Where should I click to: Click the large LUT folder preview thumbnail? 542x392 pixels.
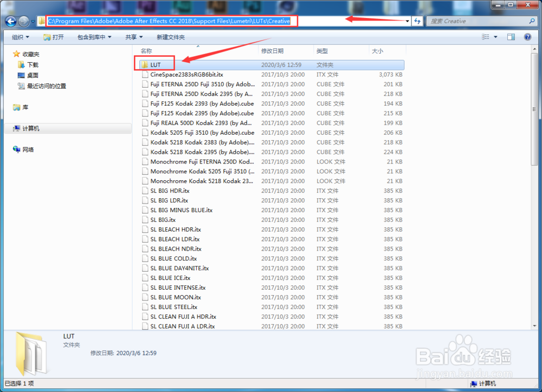(31, 354)
